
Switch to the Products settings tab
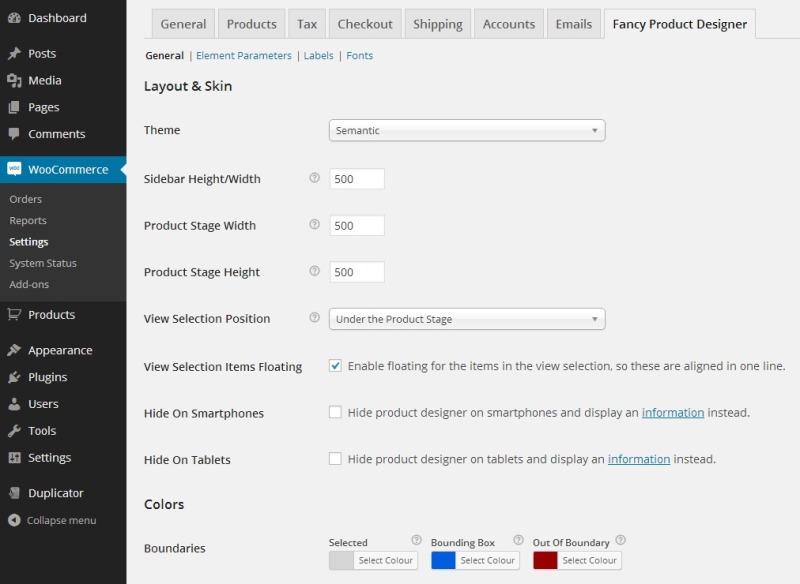click(252, 24)
